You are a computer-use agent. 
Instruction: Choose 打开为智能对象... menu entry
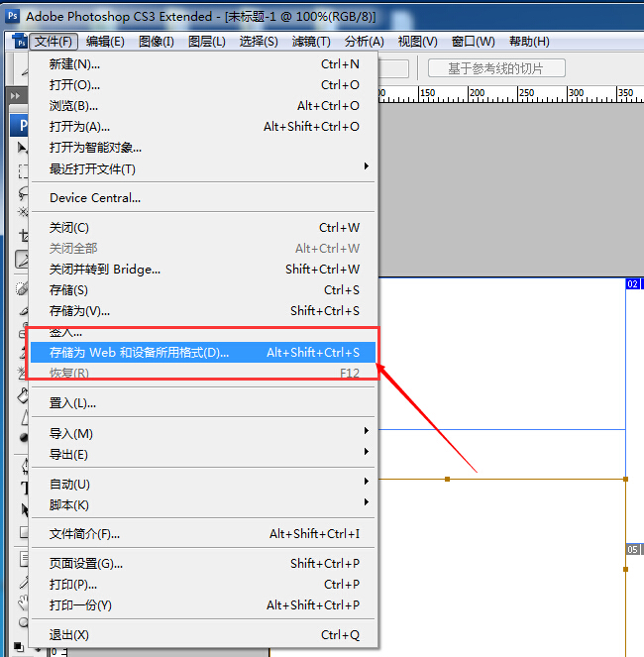pyautogui.click(x=204, y=148)
